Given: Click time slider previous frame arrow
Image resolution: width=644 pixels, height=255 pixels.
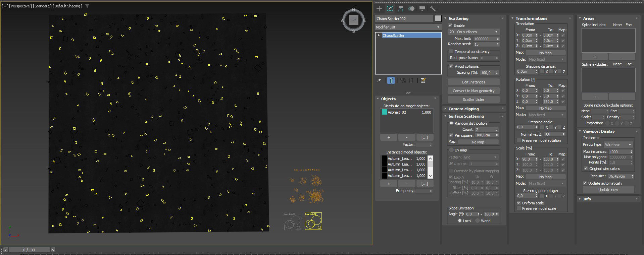Looking at the screenshot, I should click(6, 250).
